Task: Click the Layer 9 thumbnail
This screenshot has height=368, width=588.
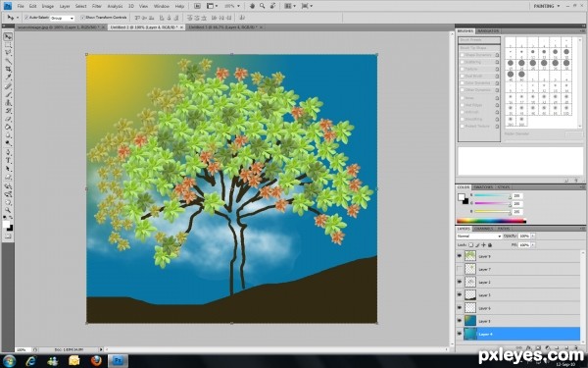Action: (x=470, y=256)
